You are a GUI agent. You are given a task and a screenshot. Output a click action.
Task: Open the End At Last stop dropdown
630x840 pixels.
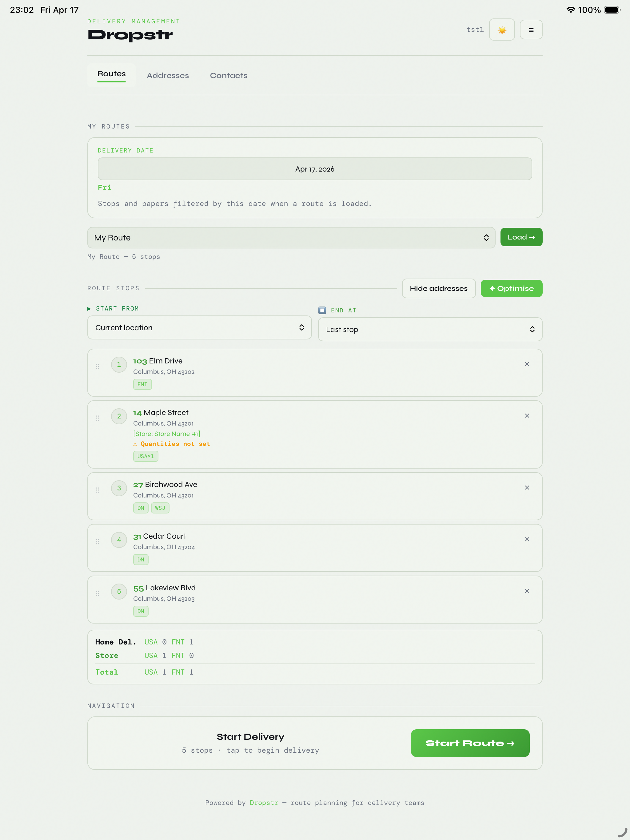[x=430, y=329]
